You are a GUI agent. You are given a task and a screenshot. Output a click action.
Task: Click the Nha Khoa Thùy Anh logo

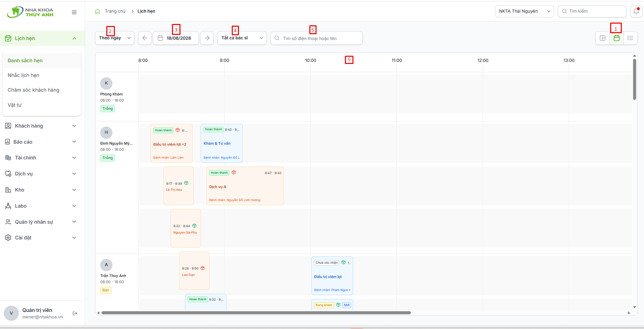pyautogui.click(x=30, y=12)
